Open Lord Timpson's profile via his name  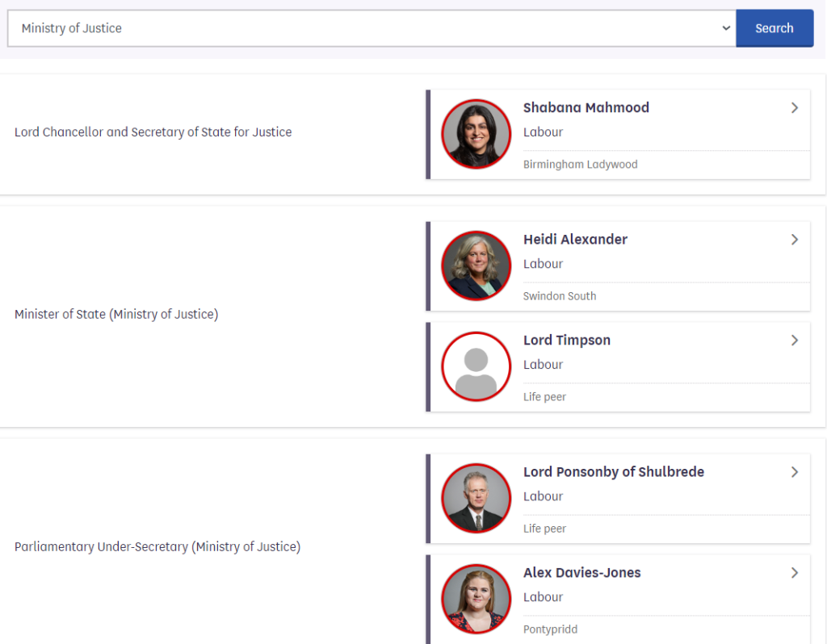coord(566,340)
